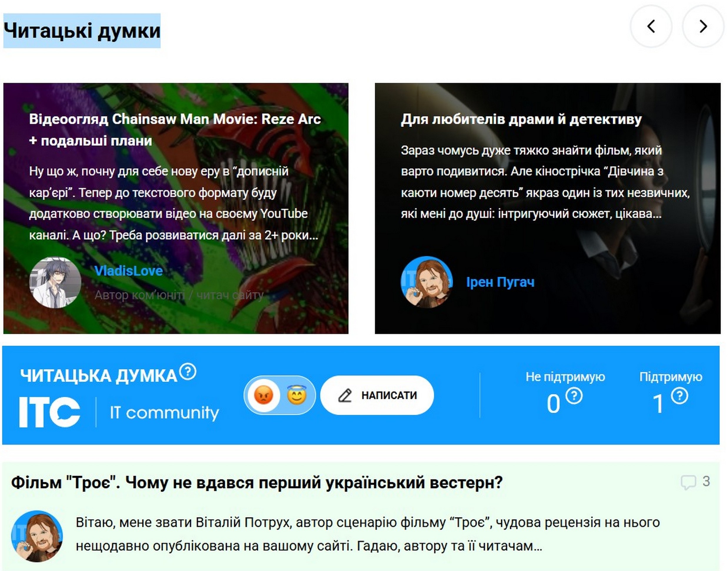Image resolution: width=728 pixels, height=571 pixels.
Task: Click Ірен Пугач avatar on dark card
Action: (427, 282)
